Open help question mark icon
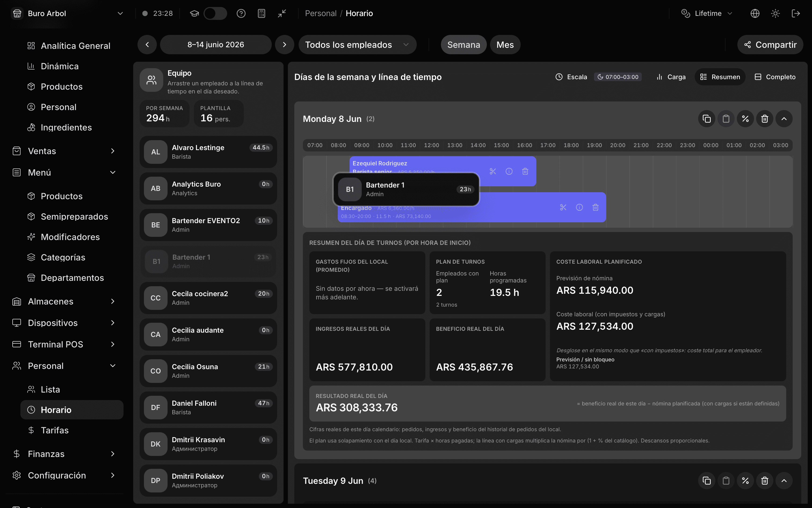Image resolution: width=812 pixels, height=508 pixels. click(241, 13)
